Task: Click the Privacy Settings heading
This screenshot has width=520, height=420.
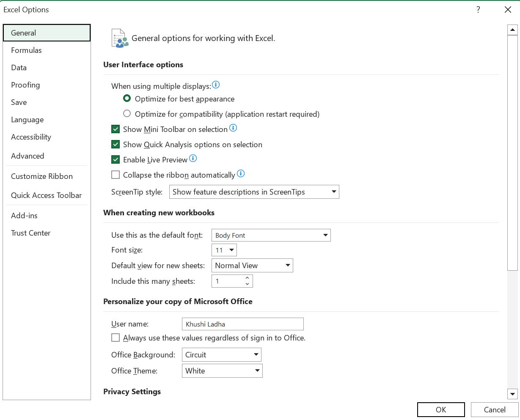Action: [132, 392]
